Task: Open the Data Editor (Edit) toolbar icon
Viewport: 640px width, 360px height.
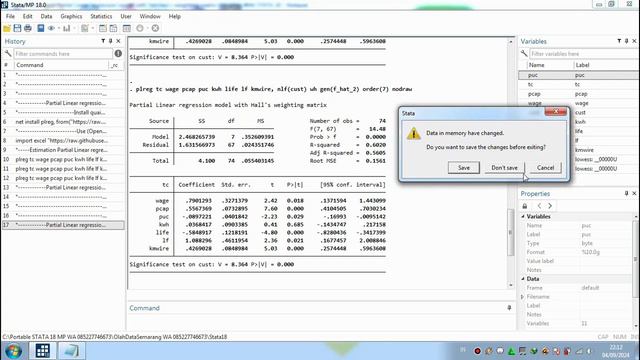Action: click(x=103, y=28)
